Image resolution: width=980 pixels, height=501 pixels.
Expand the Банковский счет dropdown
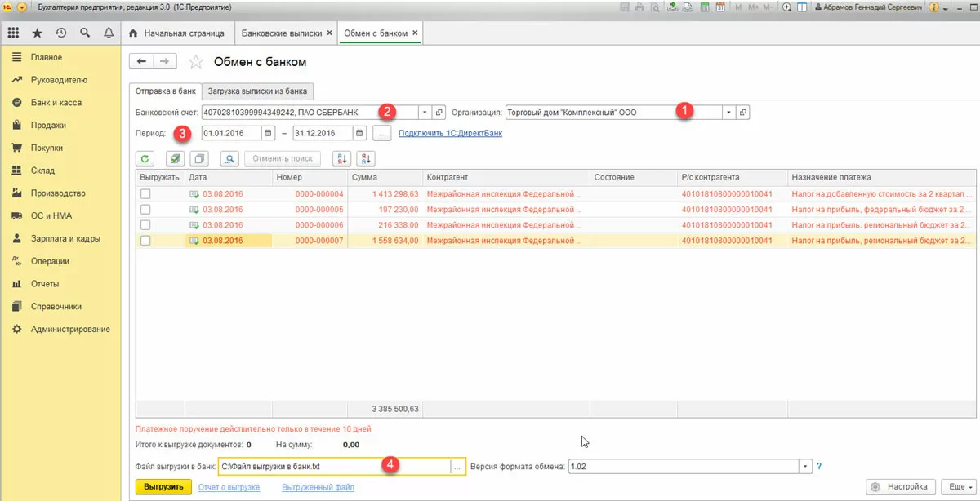425,113
